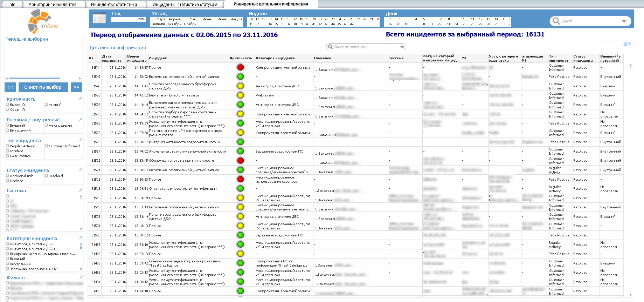Open the Инциденты: статистика статусам tab

[185, 5]
